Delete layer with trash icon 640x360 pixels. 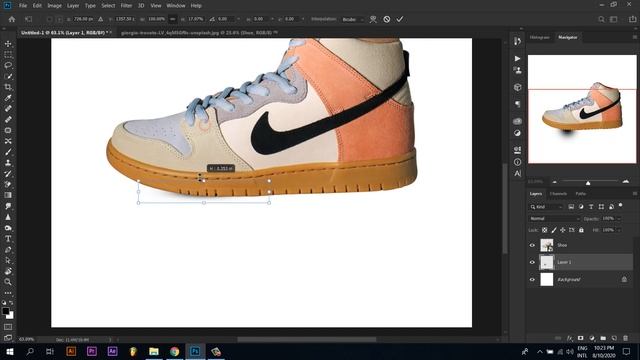pos(625,338)
